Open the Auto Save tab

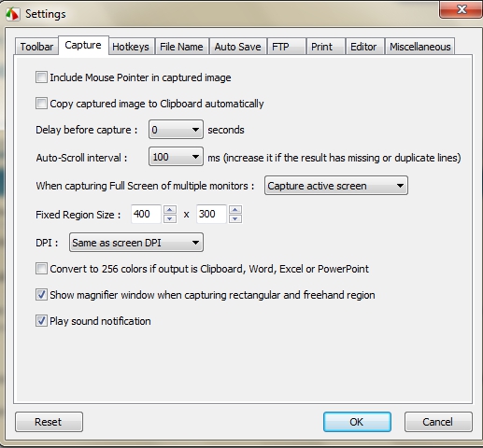tap(237, 47)
